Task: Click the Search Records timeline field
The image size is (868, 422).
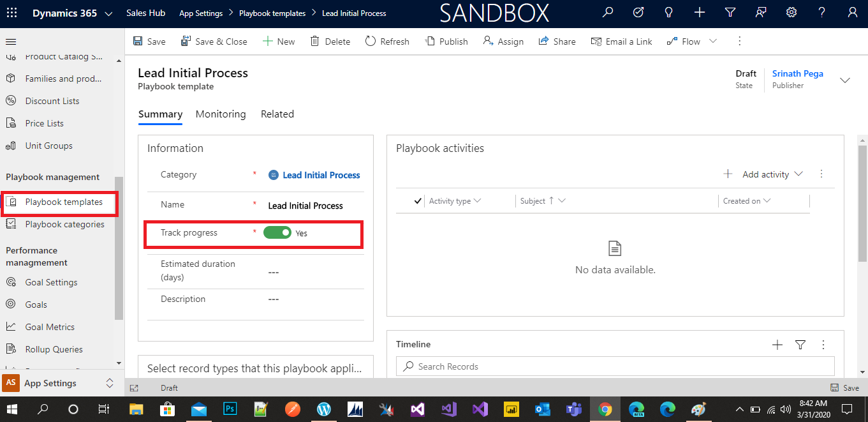Action: [x=615, y=366]
